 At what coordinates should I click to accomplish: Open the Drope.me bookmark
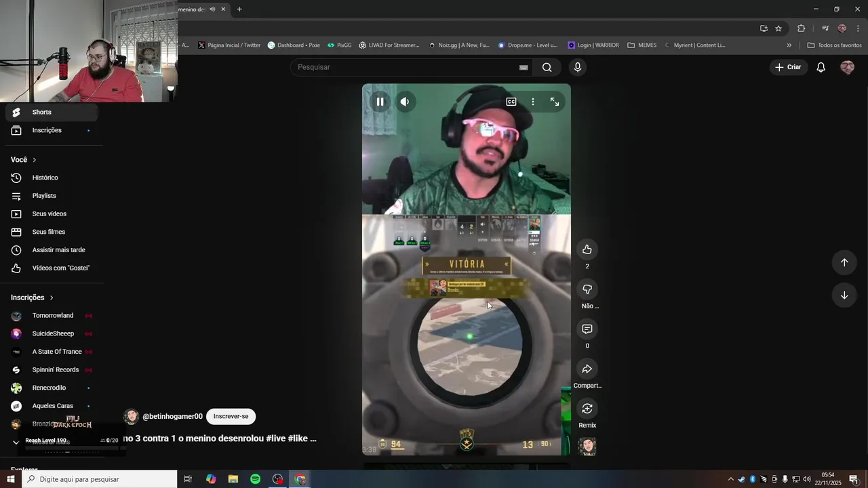pyautogui.click(x=528, y=45)
